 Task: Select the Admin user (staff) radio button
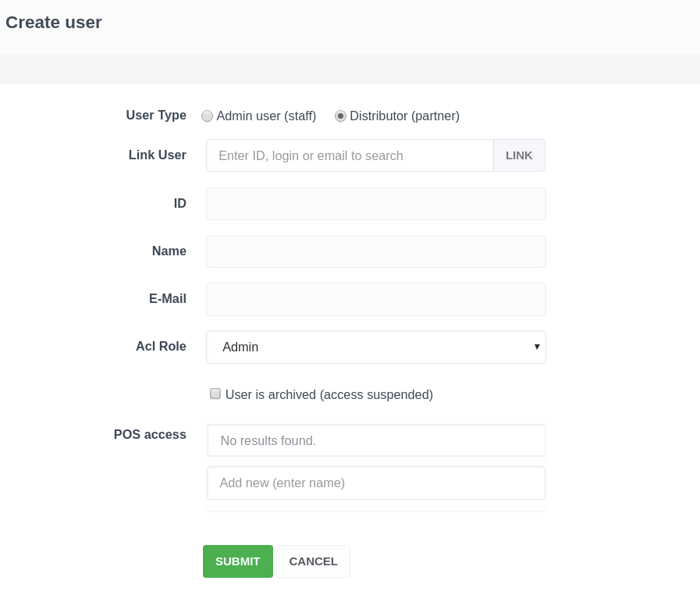[x=207, y=116]
